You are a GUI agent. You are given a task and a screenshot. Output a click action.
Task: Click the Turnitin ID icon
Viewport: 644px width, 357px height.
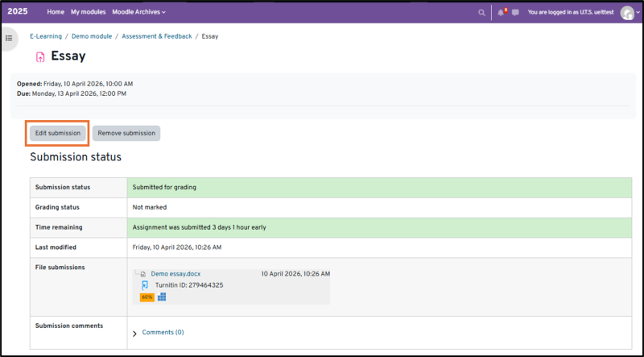click(145, 285)
